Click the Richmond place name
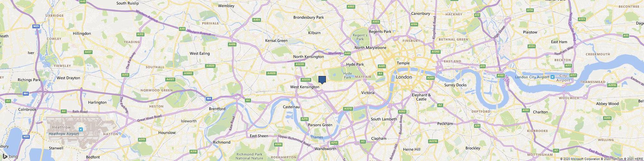 pyautogui.click(x=222, y=142)
